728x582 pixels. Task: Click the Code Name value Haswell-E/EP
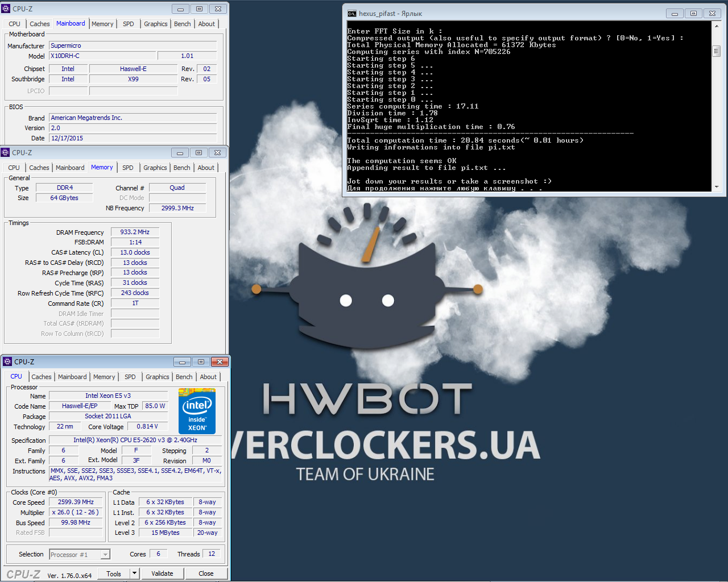[80, 406]
